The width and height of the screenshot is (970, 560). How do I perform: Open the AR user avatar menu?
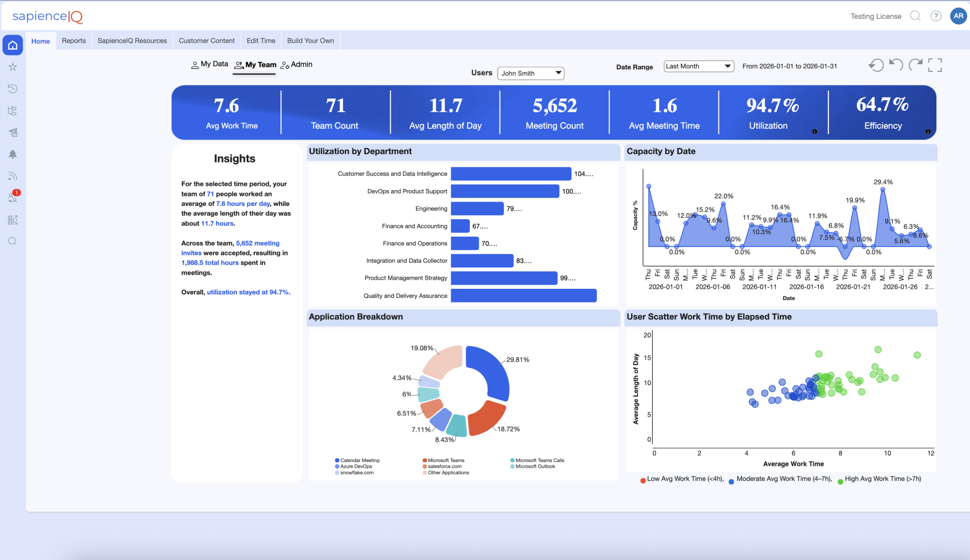point(958,16)
